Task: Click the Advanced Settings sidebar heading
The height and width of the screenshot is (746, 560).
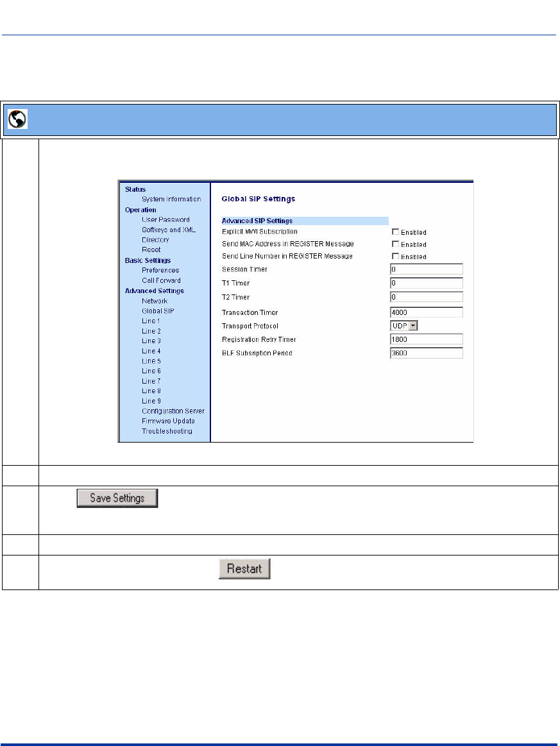Action: pyautogui.click(x=154, y=291)
